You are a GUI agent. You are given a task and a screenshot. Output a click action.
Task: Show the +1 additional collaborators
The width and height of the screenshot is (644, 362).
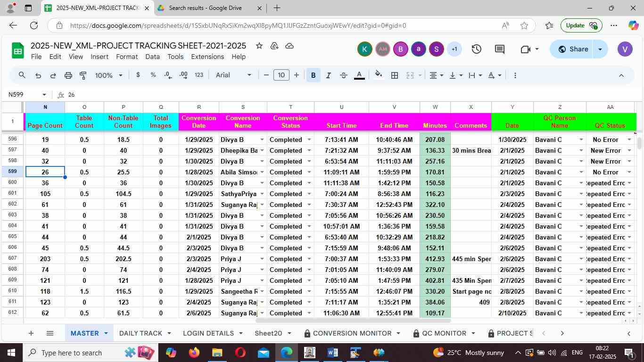454,49
